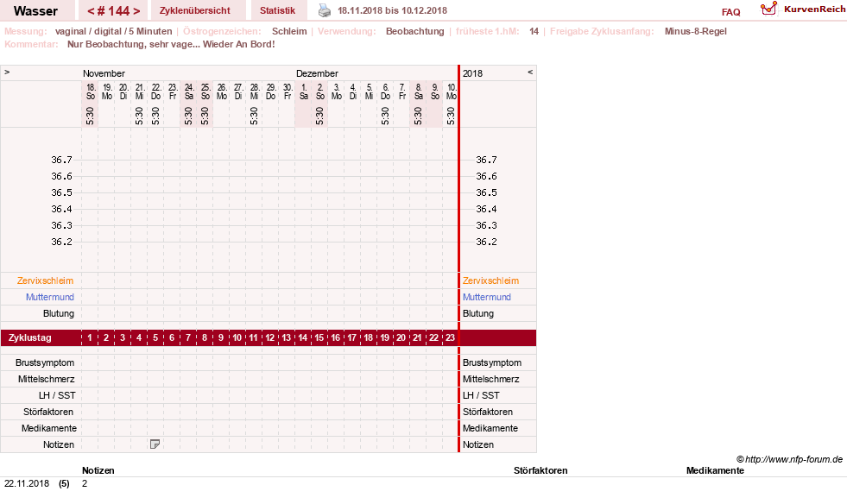
Task: Select cycle day 1 in Zyklustag row
Action: [90, 337]
